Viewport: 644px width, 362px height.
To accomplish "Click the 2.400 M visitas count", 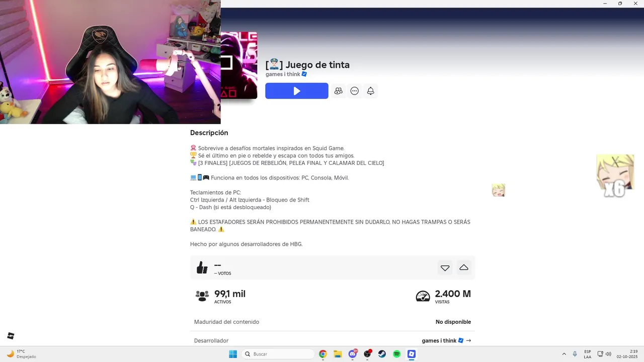I will (453, 294).
